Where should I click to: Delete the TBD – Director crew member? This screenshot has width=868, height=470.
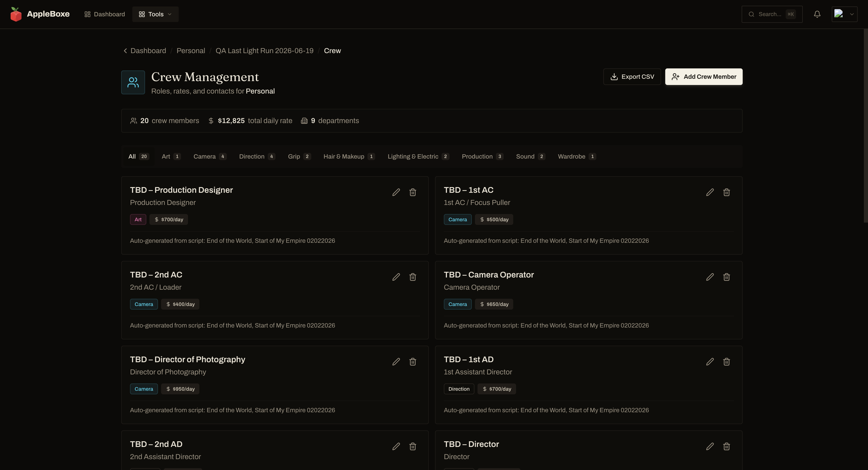tap(726, 446)
